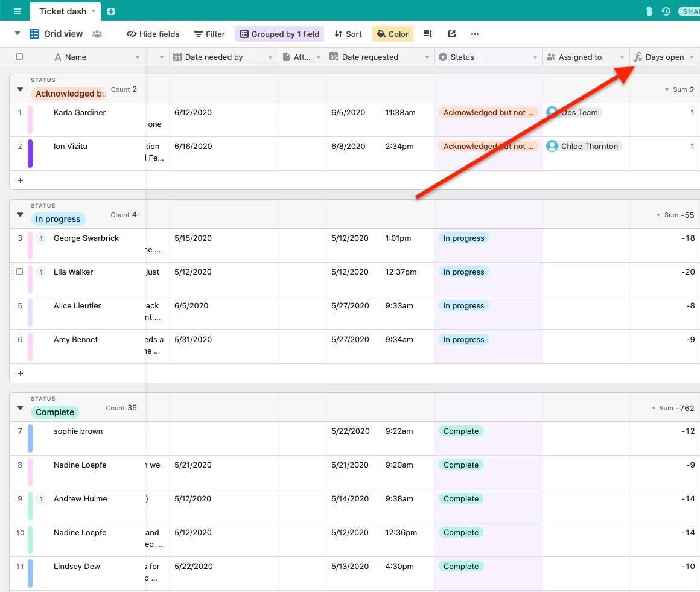Screen dimensions: 700x592
Task: Click Ion Vizitu's purple color bar
Action: [x=30, y=153]
